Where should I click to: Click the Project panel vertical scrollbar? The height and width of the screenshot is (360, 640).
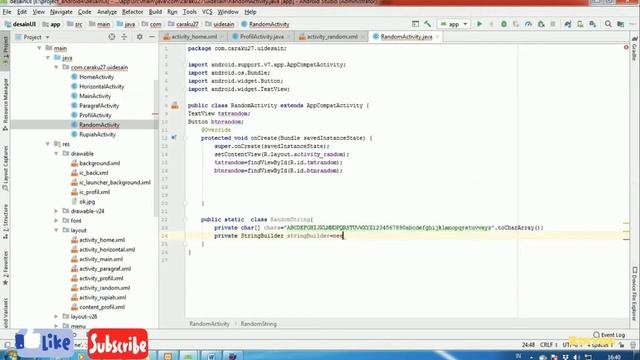[156, 149]
